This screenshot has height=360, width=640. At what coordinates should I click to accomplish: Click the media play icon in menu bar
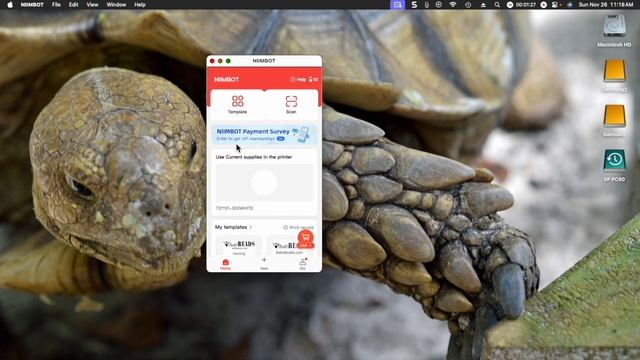click(439, 5)
